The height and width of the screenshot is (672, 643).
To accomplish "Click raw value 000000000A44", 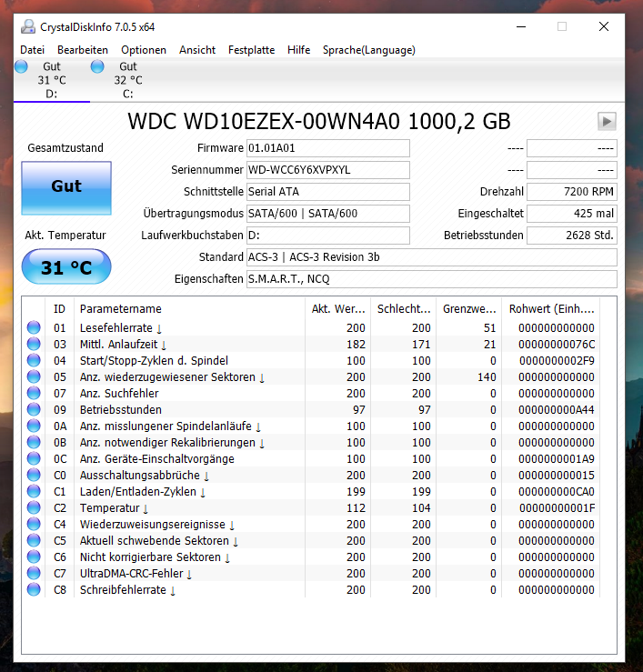I will point(557,410).
